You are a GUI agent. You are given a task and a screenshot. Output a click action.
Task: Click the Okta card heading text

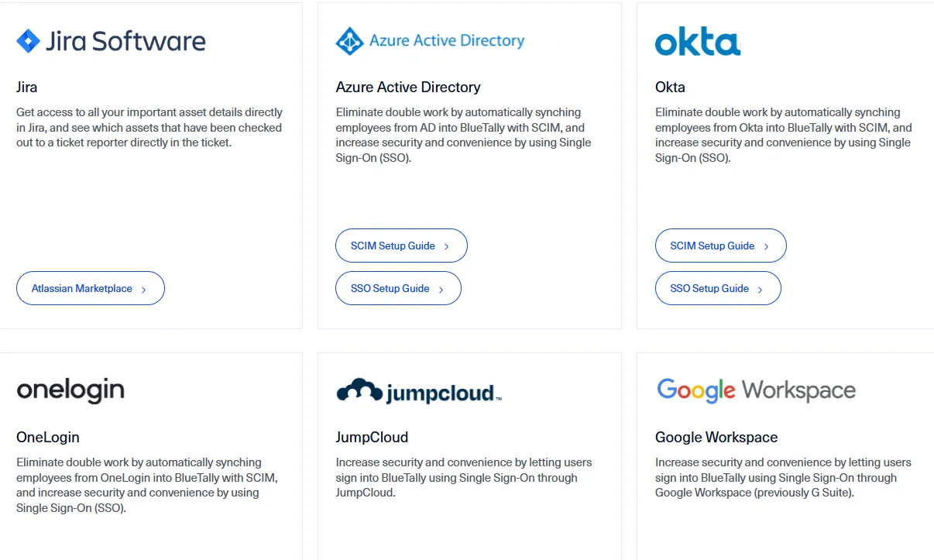[x=670, y=87]
